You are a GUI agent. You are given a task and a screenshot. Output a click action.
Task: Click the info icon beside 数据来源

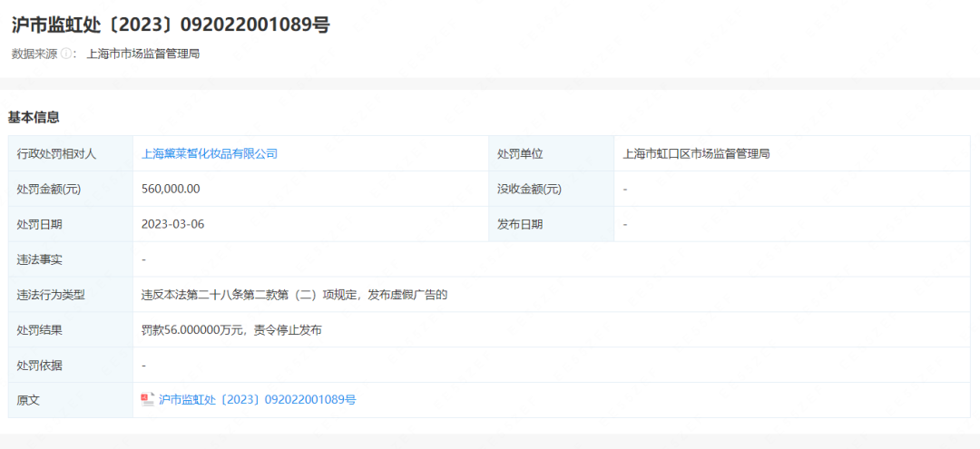pyautogui.click(x=65, y=54)
